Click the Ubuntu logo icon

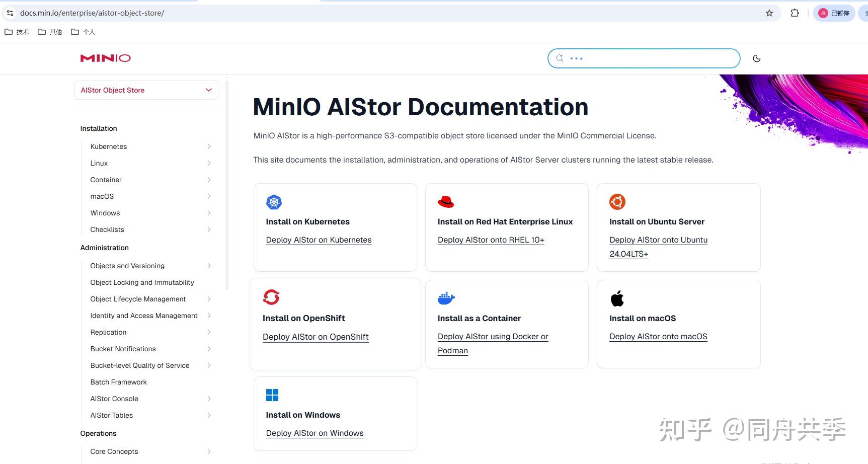click(x=617, y=202)
